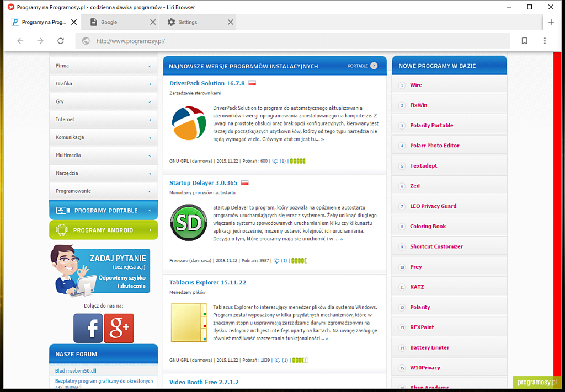Go back using the browser back arrow

[x=20, y=41]
